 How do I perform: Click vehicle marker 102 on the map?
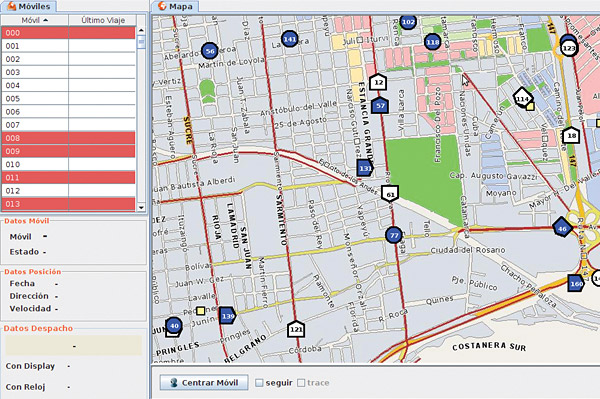[x=408, y=22]
